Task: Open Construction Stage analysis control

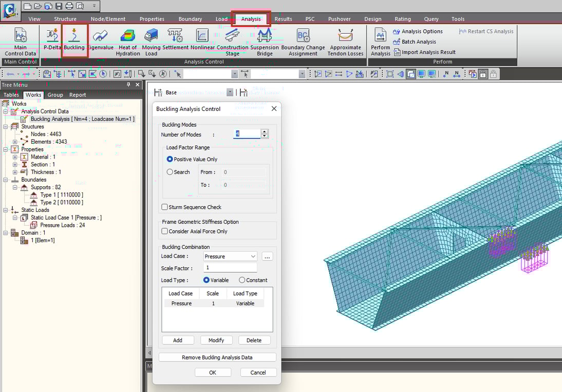Action: [x=232, y=41]
